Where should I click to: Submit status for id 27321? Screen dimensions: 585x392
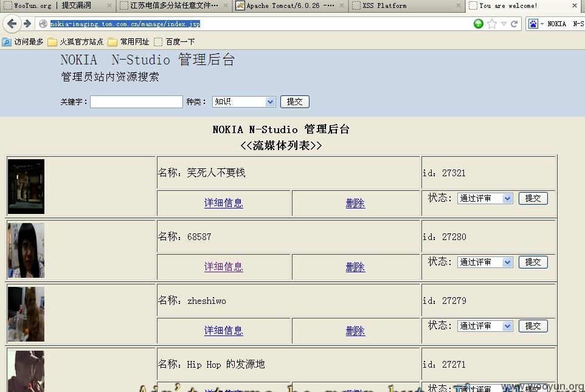tap(533, 198)
